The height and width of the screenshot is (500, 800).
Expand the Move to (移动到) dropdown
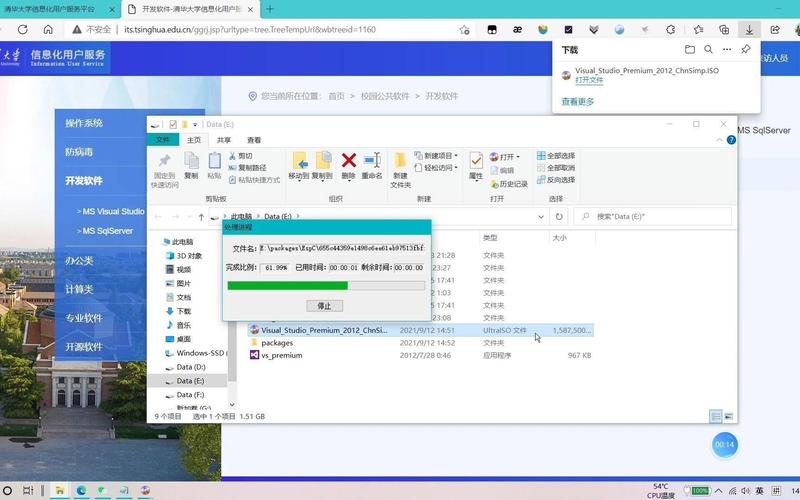click(298, 176)
